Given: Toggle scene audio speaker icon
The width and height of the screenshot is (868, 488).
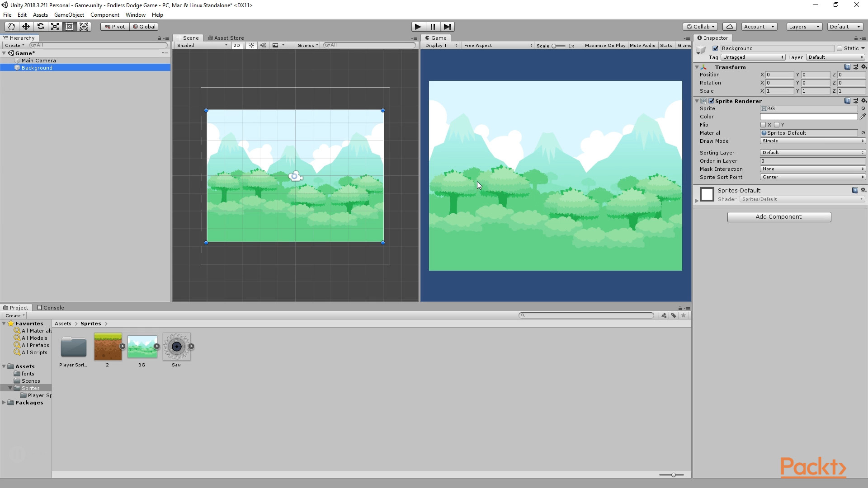Looking at the screenshot, I should [x=263, y=45].
